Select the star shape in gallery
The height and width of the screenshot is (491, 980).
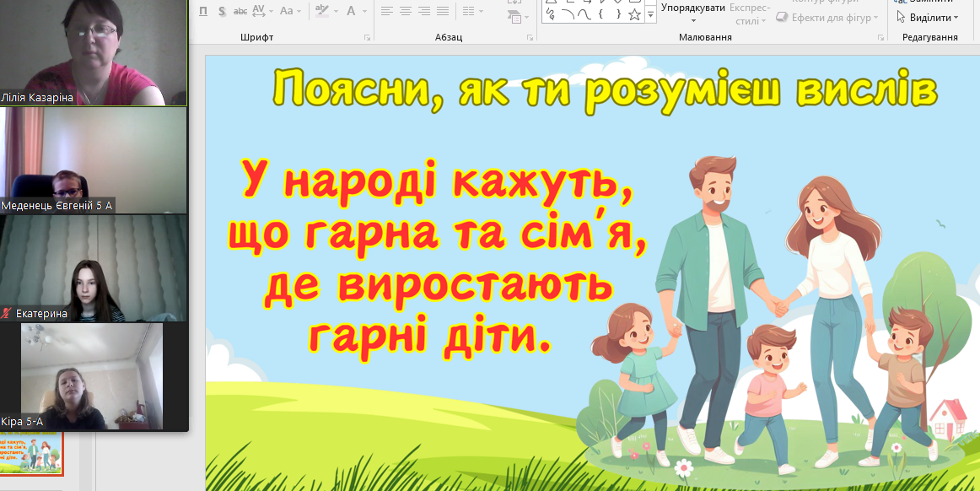pyautogui.click(x=635, y=15)
